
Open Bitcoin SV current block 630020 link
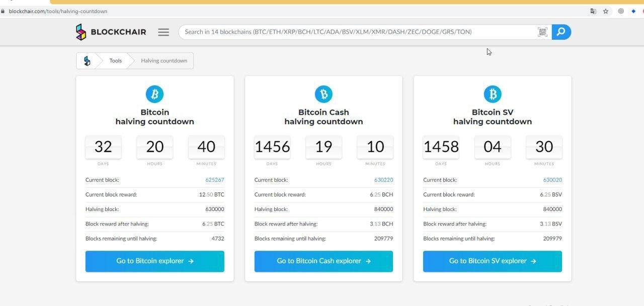(552, 180)
